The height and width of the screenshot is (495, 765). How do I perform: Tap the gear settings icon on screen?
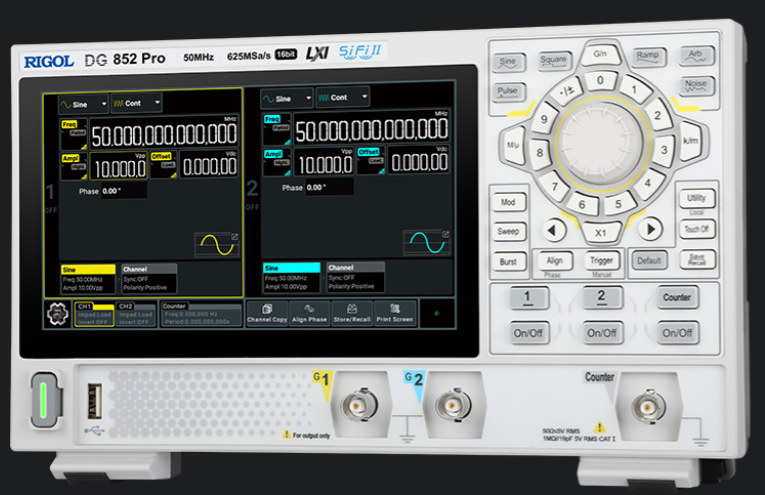58,314
